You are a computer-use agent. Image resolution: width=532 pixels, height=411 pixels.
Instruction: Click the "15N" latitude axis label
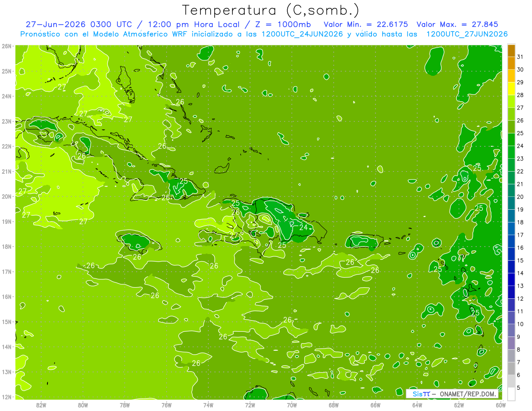[6, 322]
